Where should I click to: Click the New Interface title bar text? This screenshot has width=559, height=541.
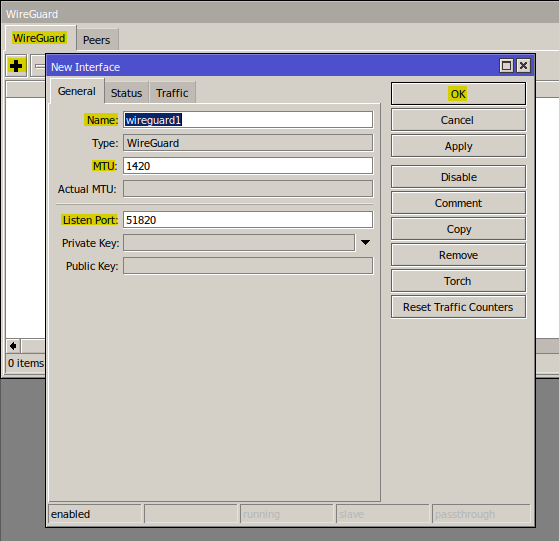[86, 67]
